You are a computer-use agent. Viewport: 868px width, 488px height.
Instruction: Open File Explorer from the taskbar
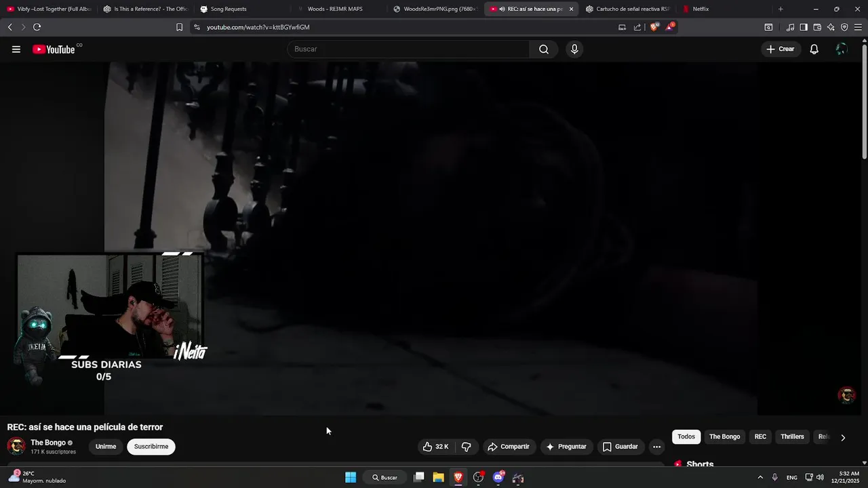tap(439, 477)
